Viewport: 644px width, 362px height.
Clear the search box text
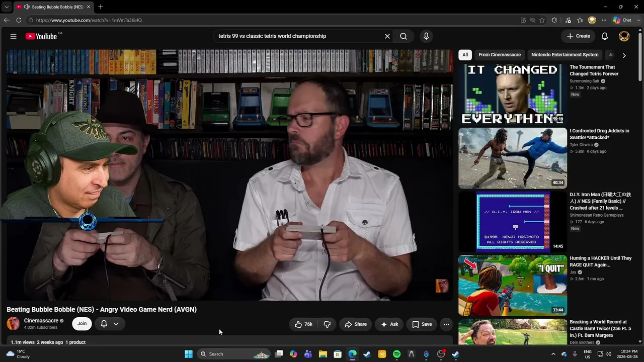(387, 36)
